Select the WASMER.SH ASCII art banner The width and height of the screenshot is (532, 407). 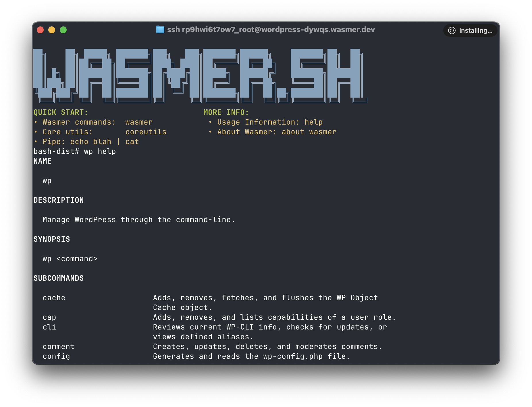click(201, 75)
